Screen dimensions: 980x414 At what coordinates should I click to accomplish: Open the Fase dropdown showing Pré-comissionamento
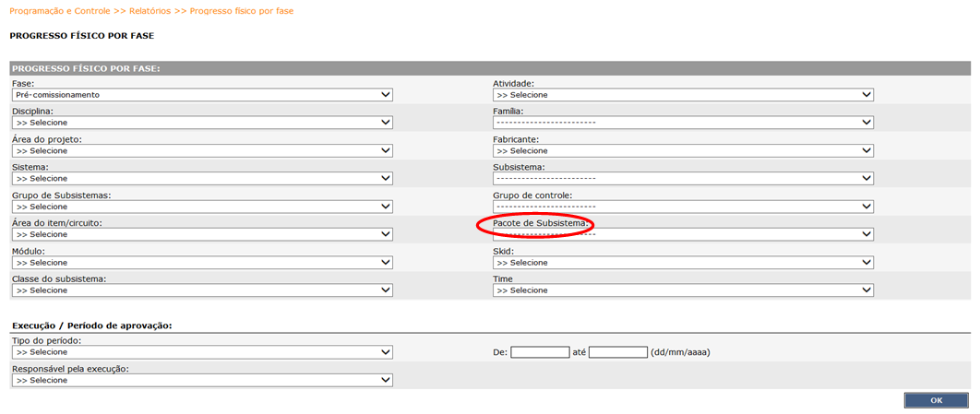coord(202,95)
